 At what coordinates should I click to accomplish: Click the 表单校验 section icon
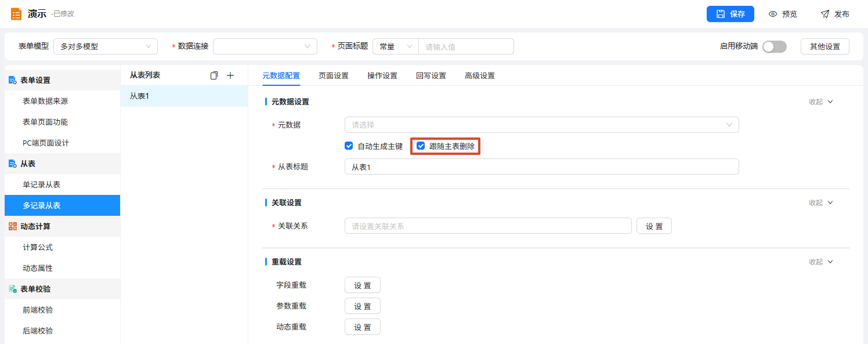click(x=13, y=289)
